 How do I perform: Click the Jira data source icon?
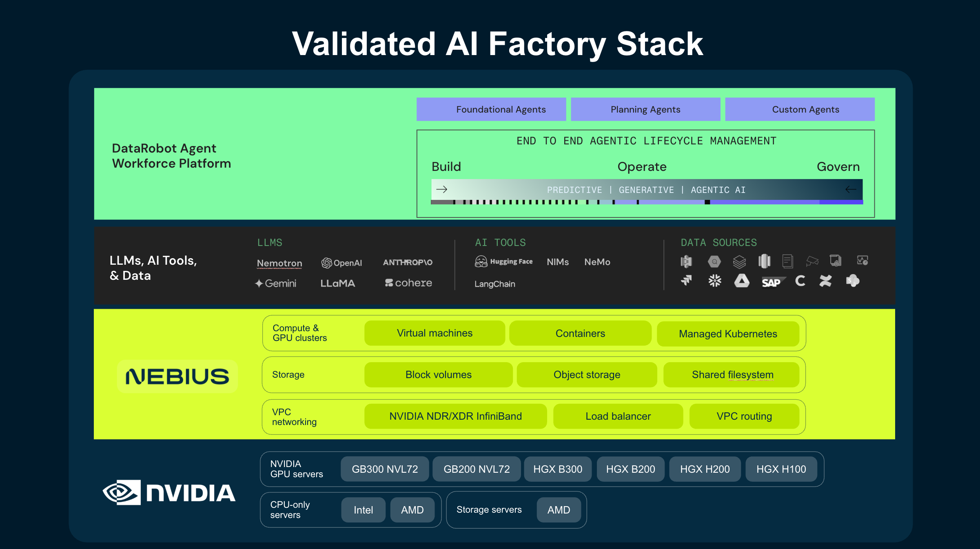coord(687,281)
